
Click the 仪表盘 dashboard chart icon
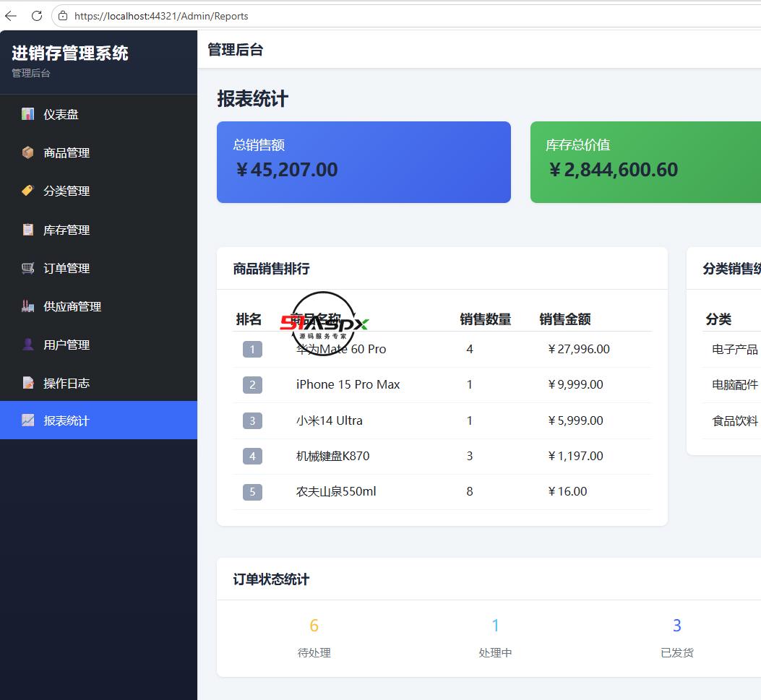point(27,114)
